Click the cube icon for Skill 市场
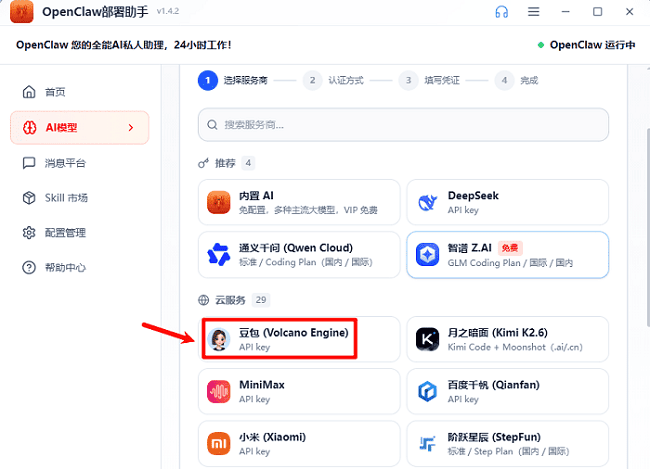This screenshot has width=650, height=469. tap(29, 198)
